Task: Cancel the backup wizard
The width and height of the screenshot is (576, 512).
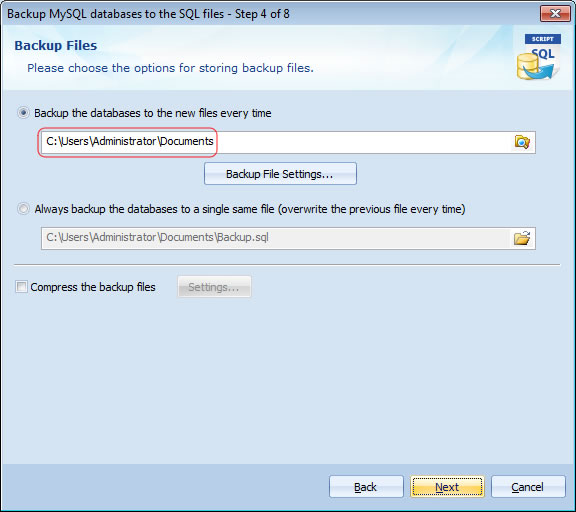Action: [528, 487]
